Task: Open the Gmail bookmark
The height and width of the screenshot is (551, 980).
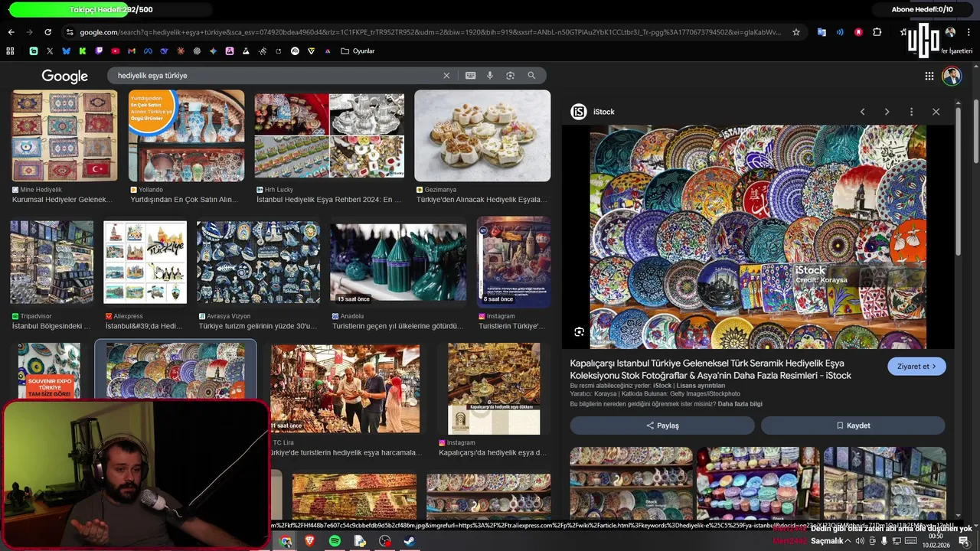Action: point(132,51)
